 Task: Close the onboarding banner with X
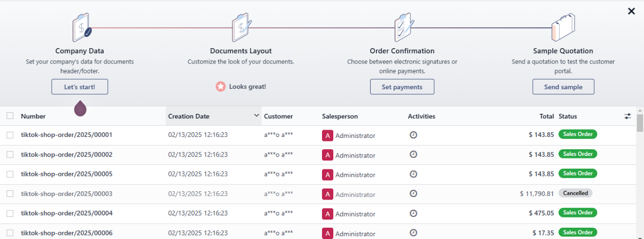tap(631, 11)
